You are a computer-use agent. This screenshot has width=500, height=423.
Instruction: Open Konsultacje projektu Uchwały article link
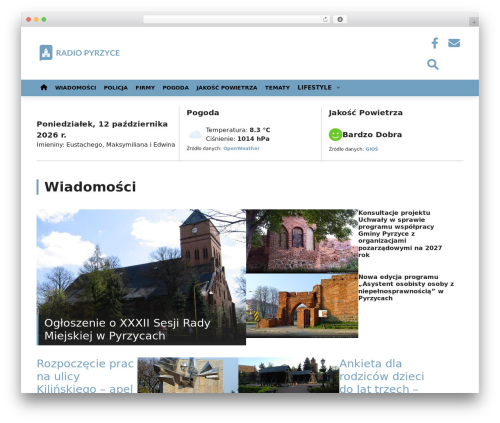400,234
